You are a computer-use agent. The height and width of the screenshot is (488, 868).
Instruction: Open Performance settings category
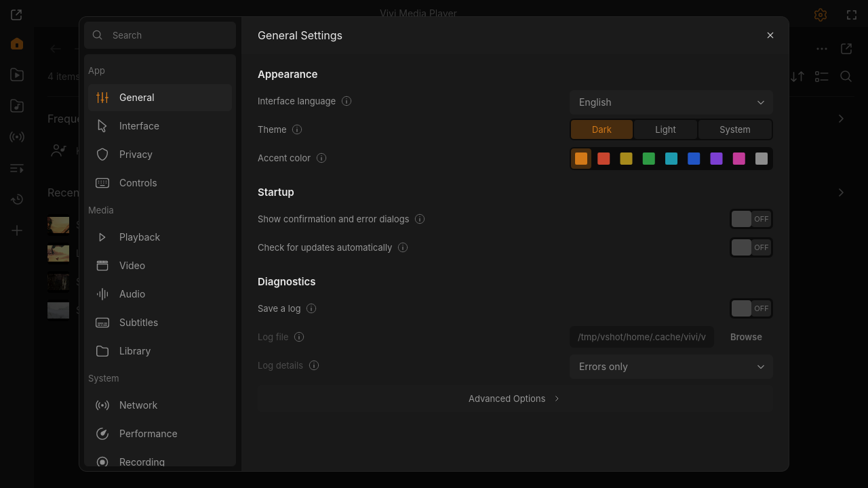pyautogui.click(x=160, y=434)
